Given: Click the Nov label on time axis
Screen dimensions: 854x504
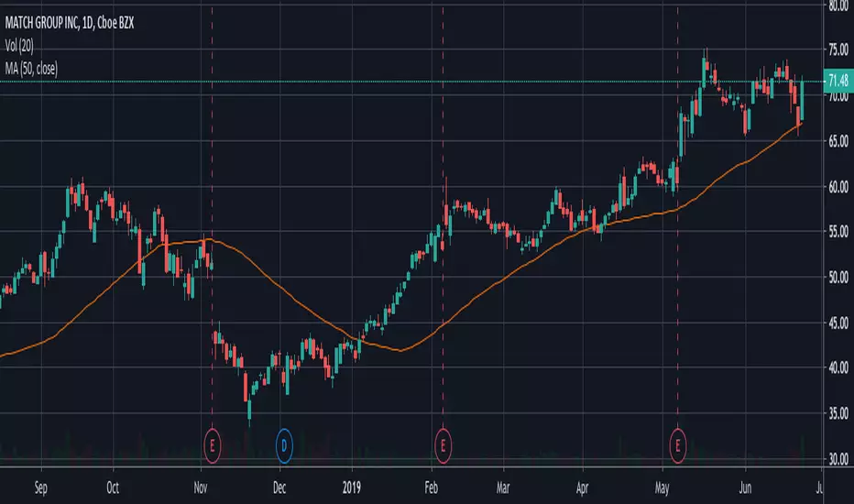Looking at the screenshot, I should [201, 488].
